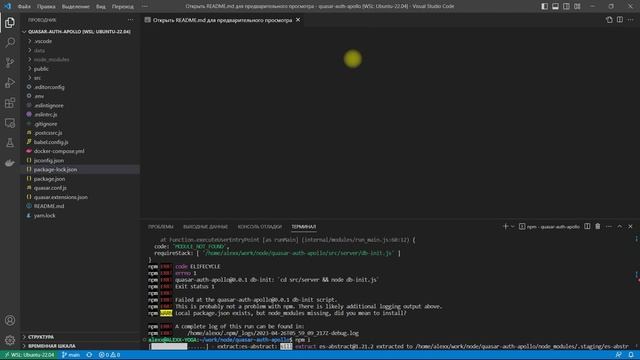Click the WSL: Ubuntu-22.04 remote indicator
The image size is (640, 360).
(29, 355)
